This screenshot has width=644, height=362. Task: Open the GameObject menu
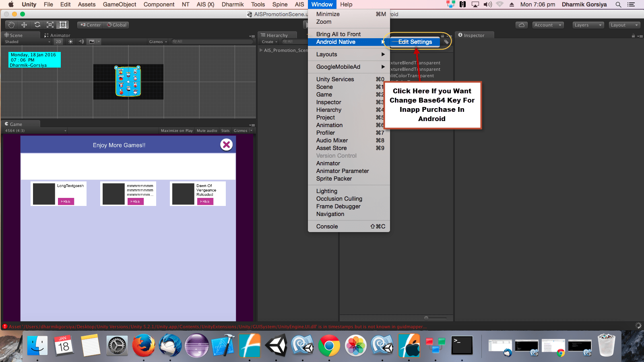point(120,4)
